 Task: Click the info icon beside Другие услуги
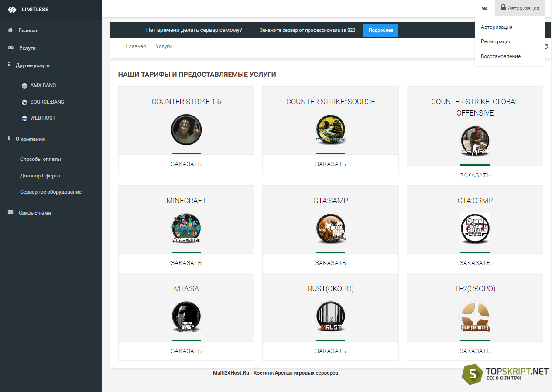pos(9,65)
